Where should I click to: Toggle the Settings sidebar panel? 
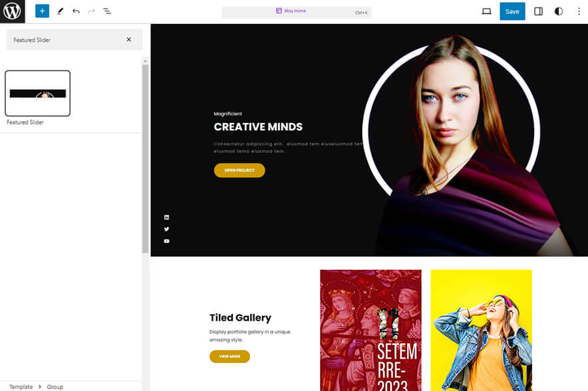pos(537,11)
